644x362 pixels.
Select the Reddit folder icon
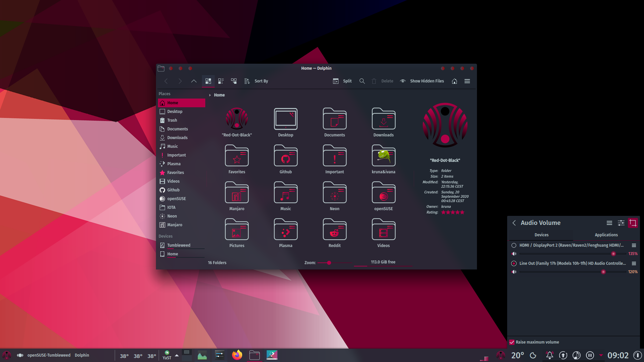335,229
